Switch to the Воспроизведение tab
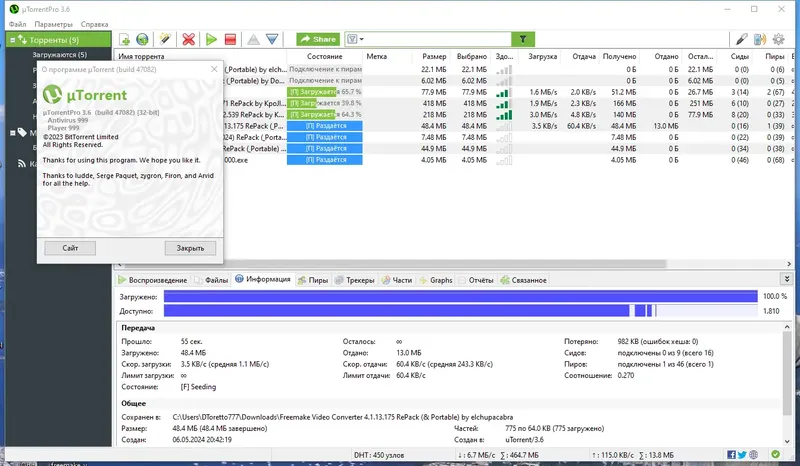 click(x=153, y=280)
